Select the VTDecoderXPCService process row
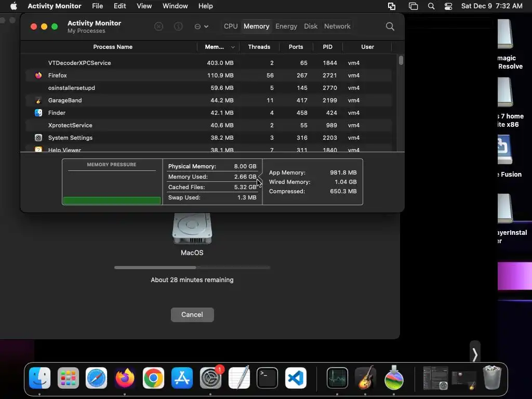Image resolution: width=532 pixels, height=399 pixels. (x=209, y=63)
